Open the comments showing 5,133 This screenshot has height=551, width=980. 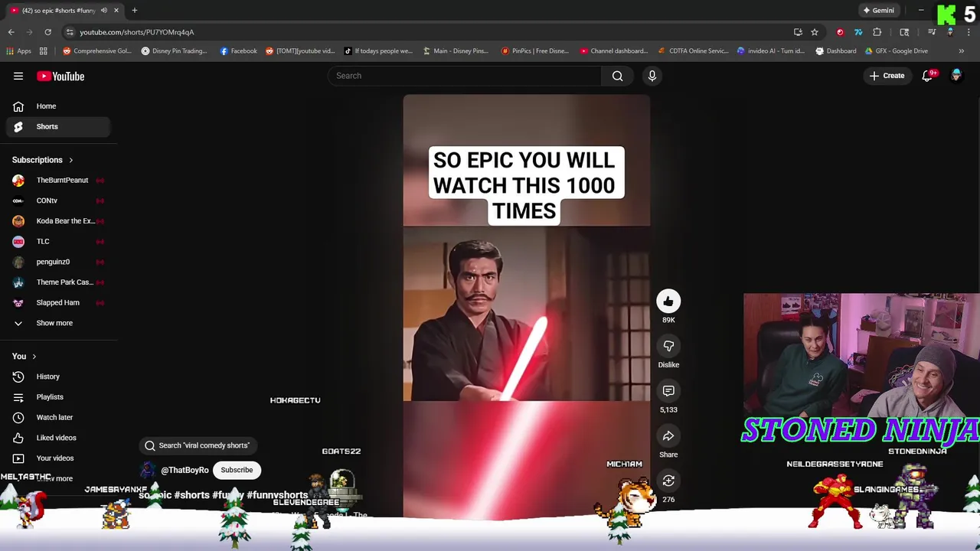pos(668,391)
